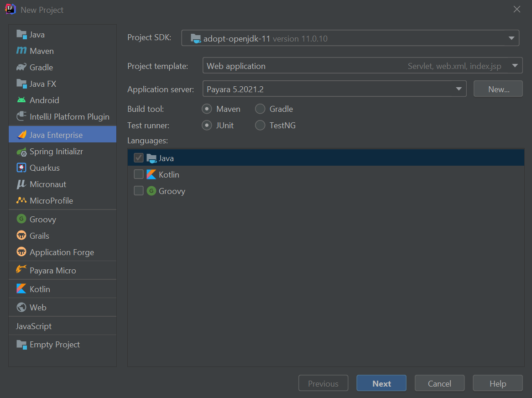Select the Kotlin logo in sidebar
This screenshot has width=532, height=398.
21,289
